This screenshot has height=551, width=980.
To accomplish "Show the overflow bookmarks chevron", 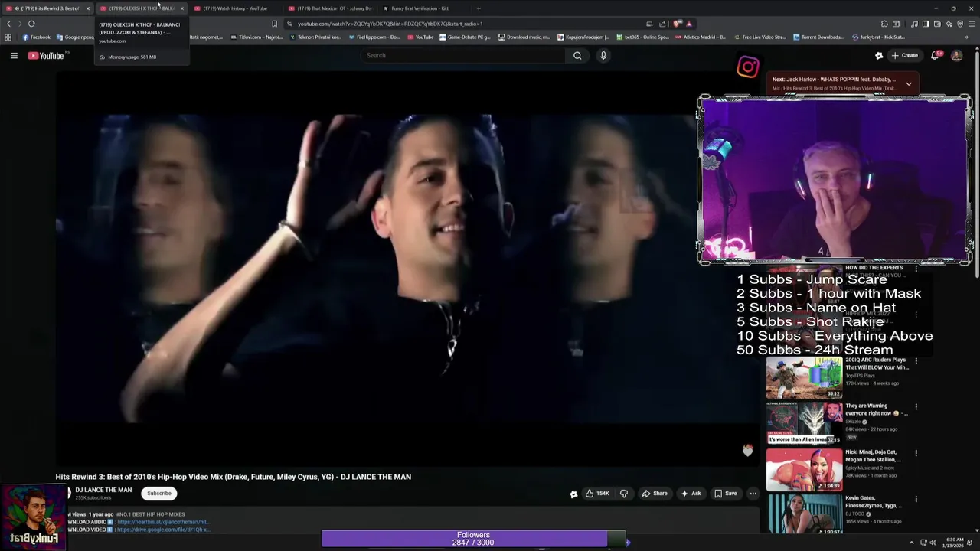I will [965, 37].
